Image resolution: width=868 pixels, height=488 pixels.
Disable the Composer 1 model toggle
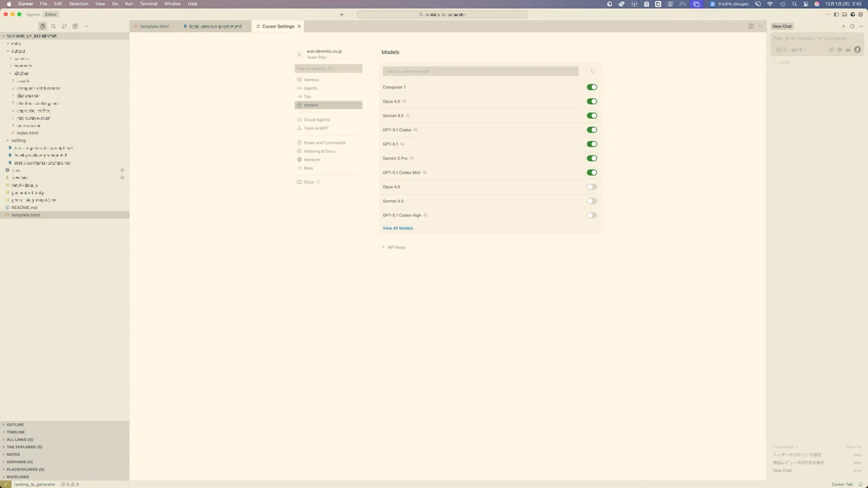click(x=592, y=87)
